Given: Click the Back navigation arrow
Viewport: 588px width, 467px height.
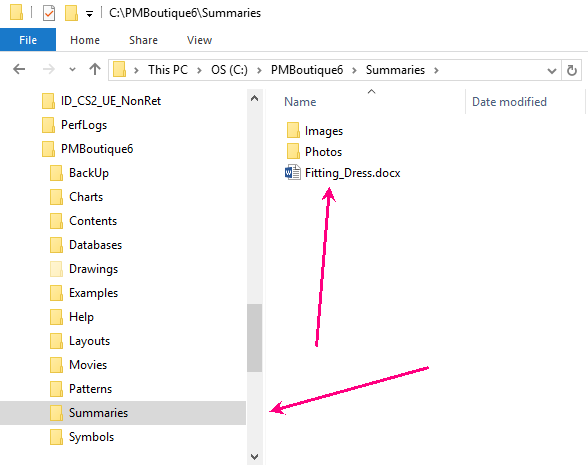Looking at the screenshot, I should (19, 69).
